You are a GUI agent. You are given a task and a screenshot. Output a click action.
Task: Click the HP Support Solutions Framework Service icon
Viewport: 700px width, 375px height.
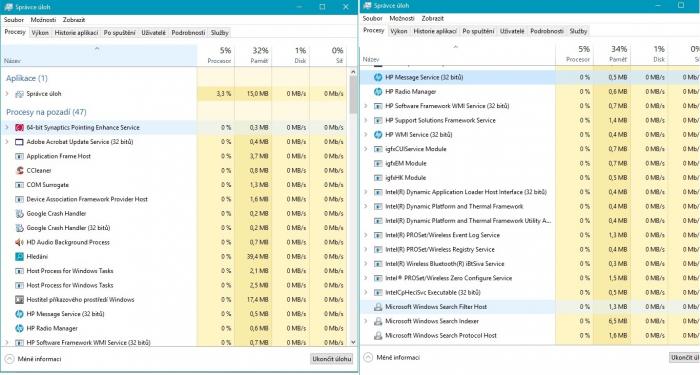coord(378,121)
